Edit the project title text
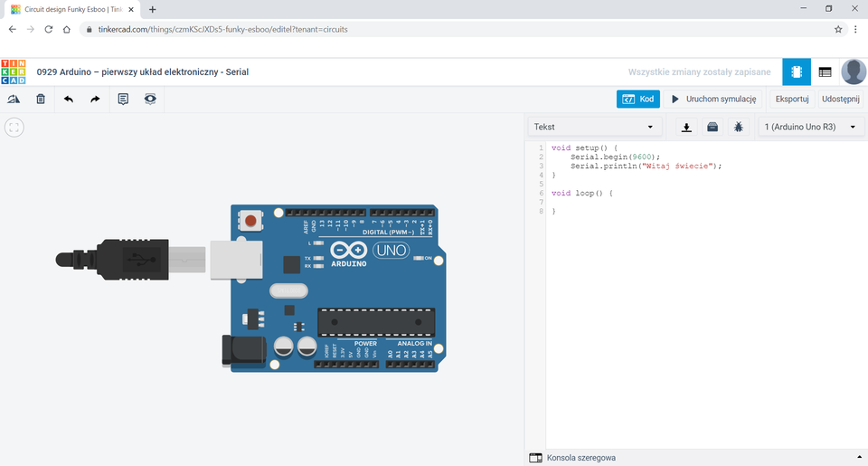 click(x=143, y=72)
